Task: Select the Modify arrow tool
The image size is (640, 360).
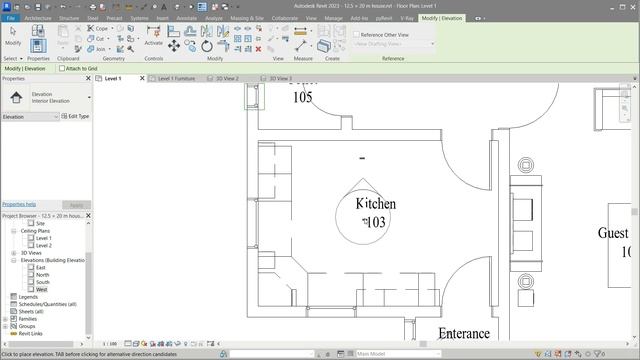Action: [x=13, y=35]
